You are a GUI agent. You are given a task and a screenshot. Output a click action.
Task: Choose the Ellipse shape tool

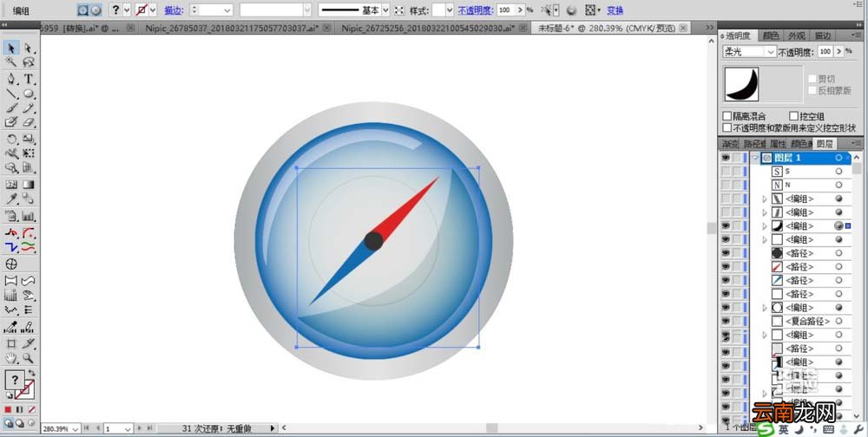coord(29,94)
